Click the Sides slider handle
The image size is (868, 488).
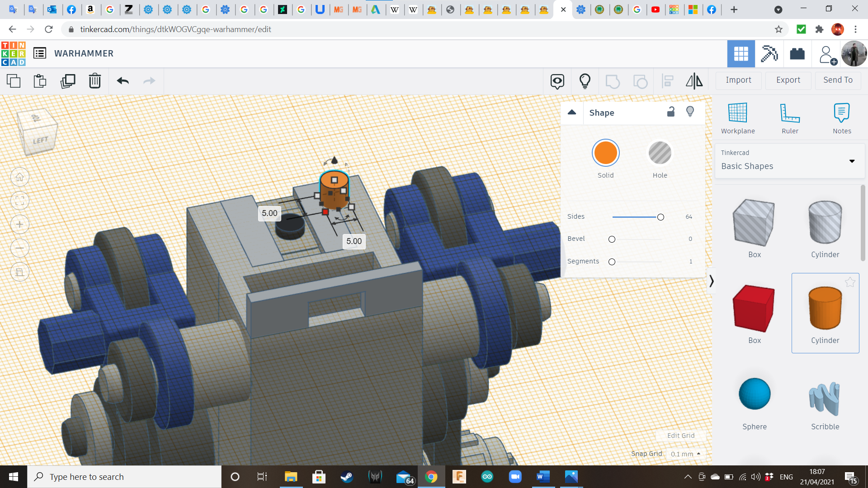[660, 217]
